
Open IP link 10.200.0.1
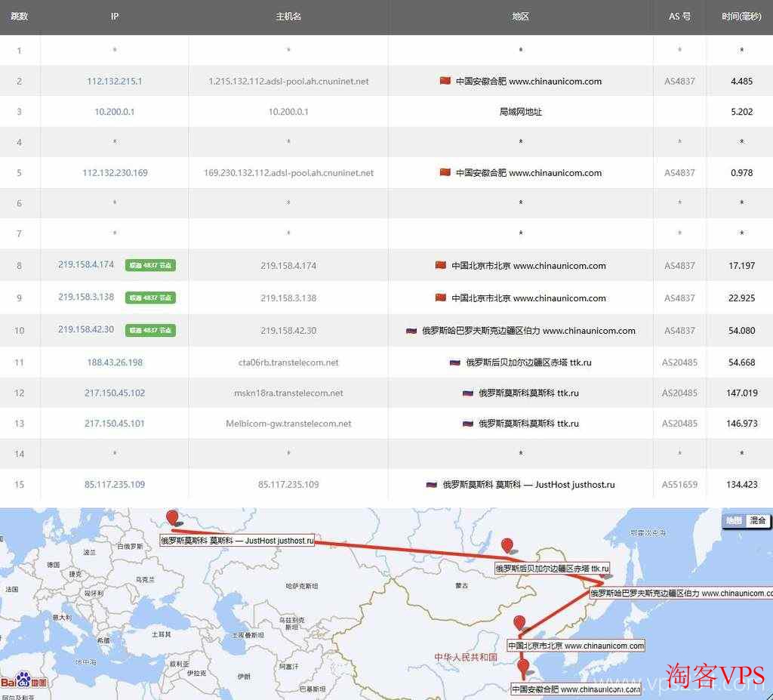115,112
